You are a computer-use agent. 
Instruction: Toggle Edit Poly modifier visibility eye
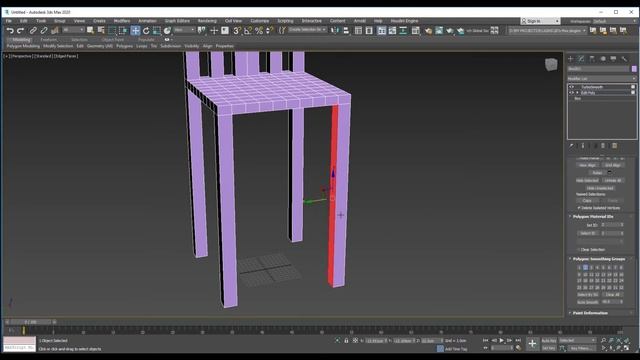coord(572,93)
